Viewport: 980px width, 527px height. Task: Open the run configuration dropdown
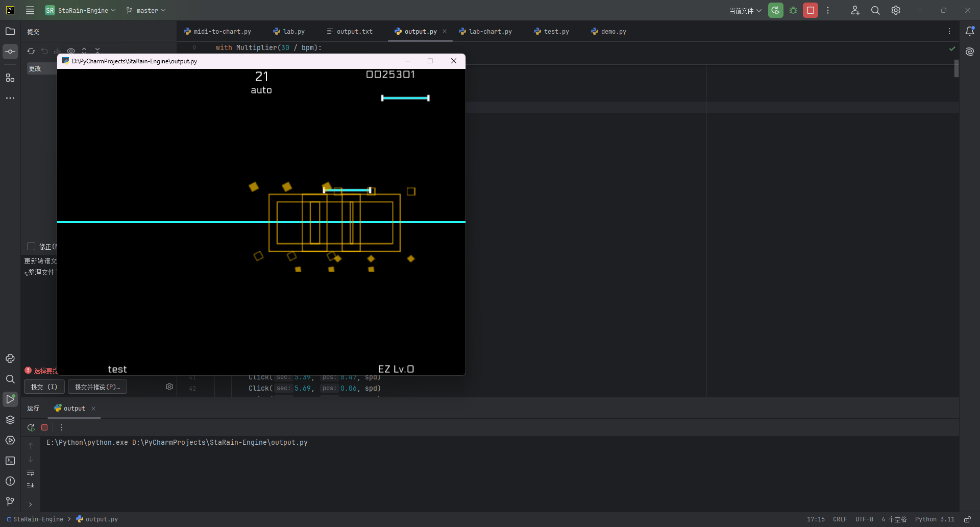[x=745, y=10]
